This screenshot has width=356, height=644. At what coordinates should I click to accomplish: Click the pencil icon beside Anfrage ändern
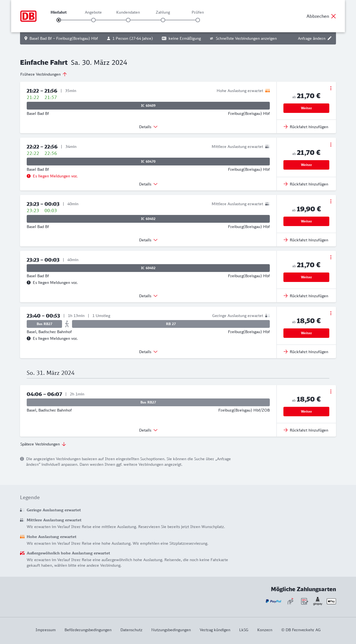pyautogui.click(x=330, y=38)
